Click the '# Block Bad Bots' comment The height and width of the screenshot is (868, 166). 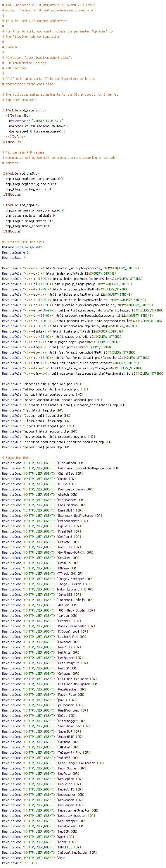coord(16,458)
